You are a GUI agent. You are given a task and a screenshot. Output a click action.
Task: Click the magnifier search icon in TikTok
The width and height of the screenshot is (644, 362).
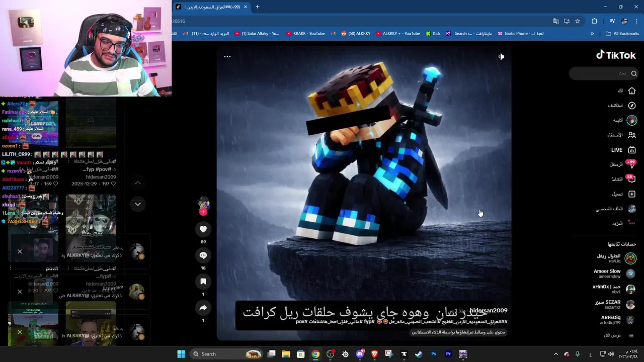(634, 73)
